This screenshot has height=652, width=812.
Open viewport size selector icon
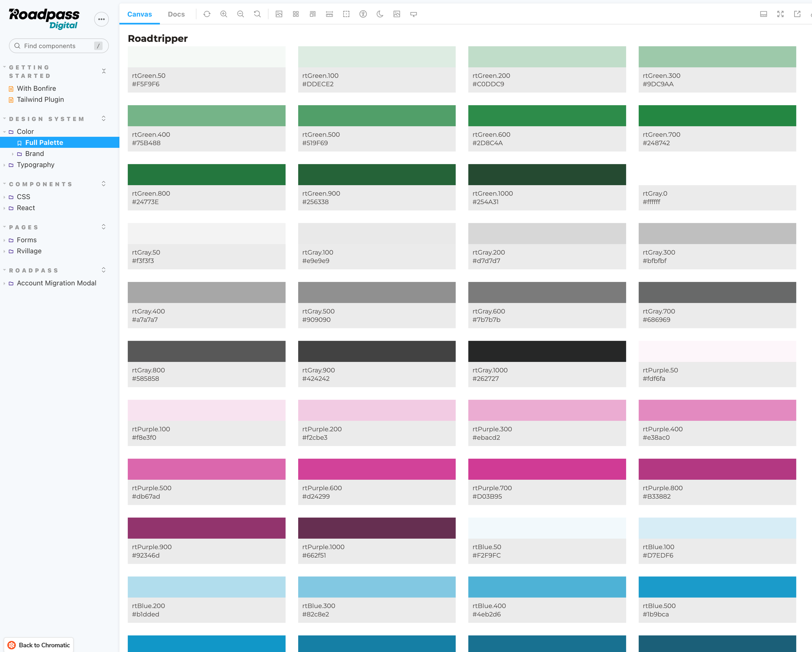[312, 14]
